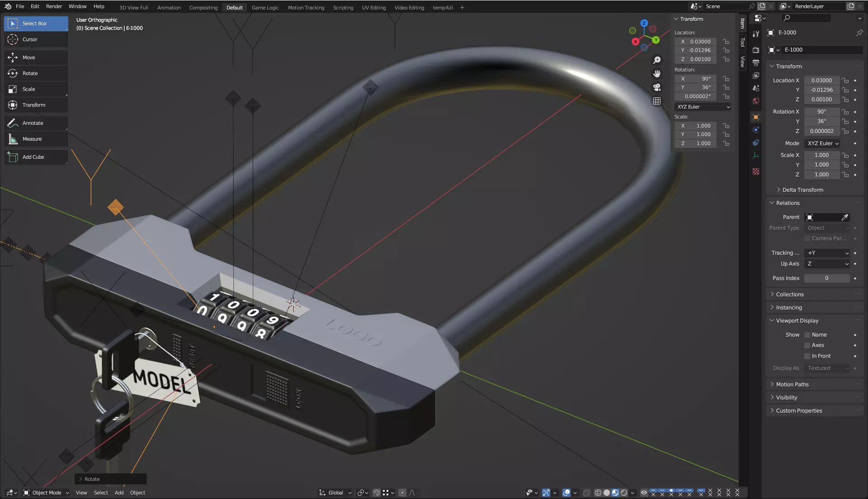868x499 pixels.
Task: Switch to wireframe viewport shading
Action: point(598,493)
